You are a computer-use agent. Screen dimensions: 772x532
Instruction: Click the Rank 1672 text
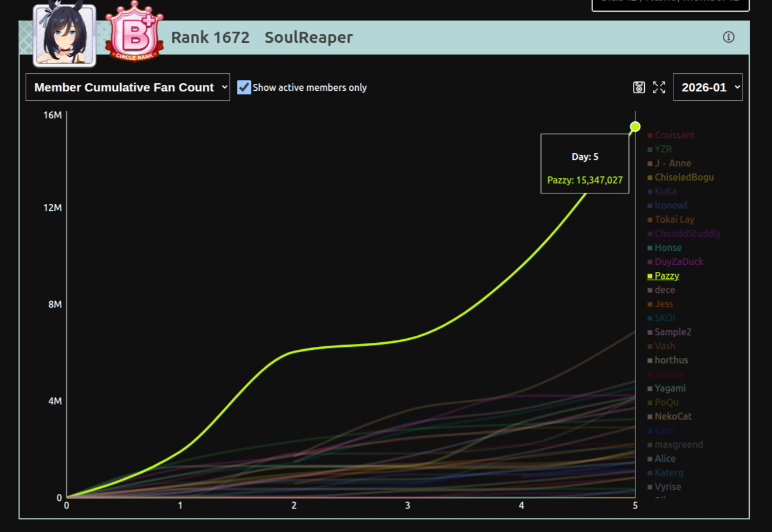(x=210, y=37)
